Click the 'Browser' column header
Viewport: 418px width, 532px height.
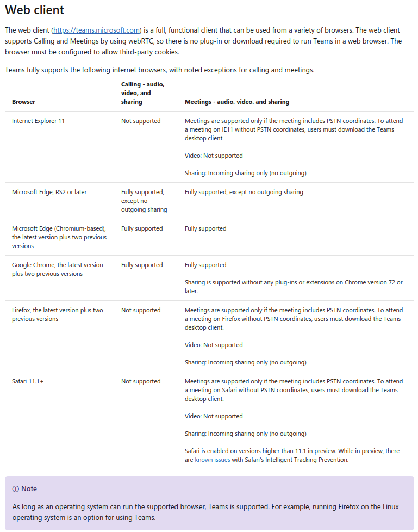point(23,102)
